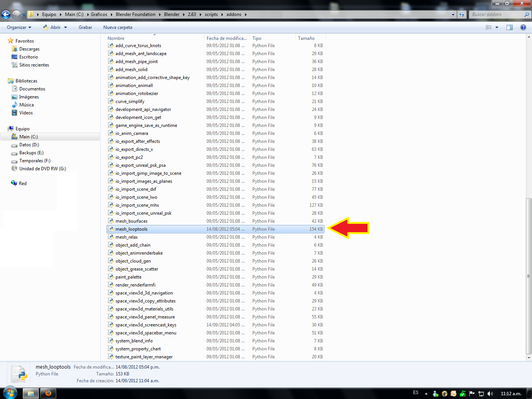Select the Datos (D:) drive
The width and height of the screenshot is (532, 399).
coord(29,145)
